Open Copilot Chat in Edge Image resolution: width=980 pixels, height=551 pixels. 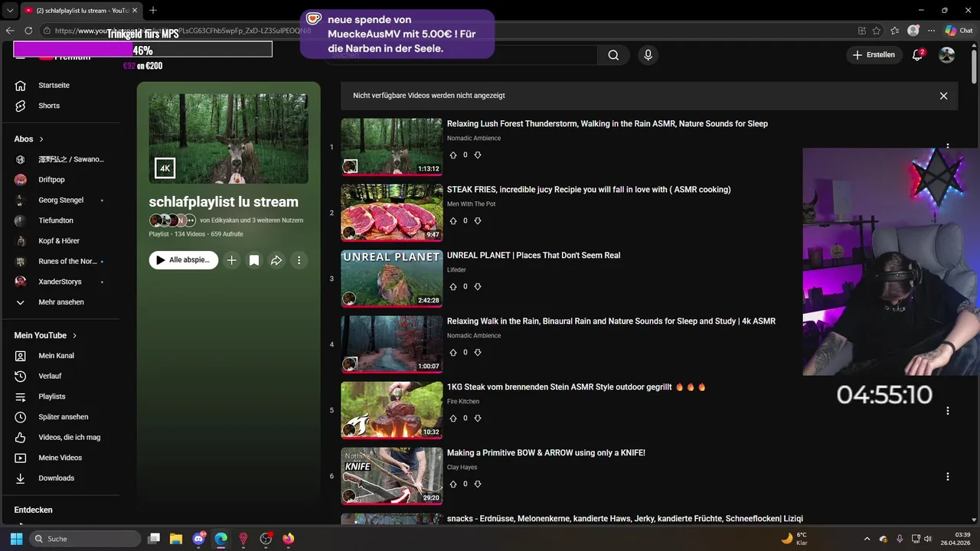[x=959, y=31]
